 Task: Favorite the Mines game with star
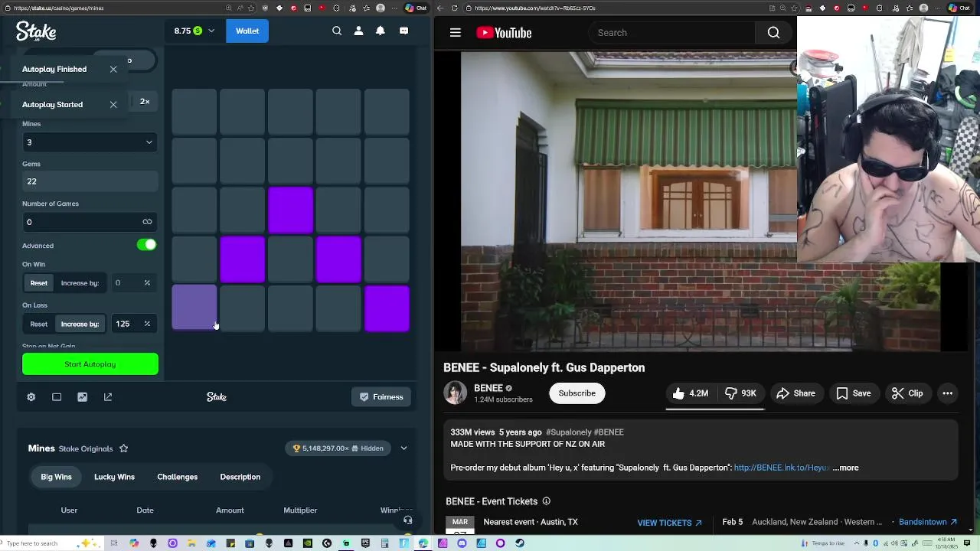click(x=123, y=448)
